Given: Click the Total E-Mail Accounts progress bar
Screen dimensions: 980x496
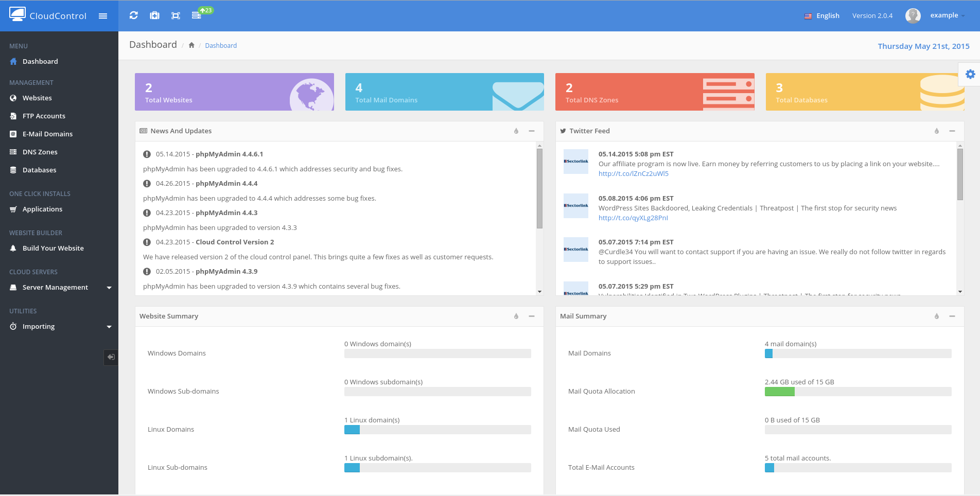Looking at the screenshot, I should (x=858, y=468).
